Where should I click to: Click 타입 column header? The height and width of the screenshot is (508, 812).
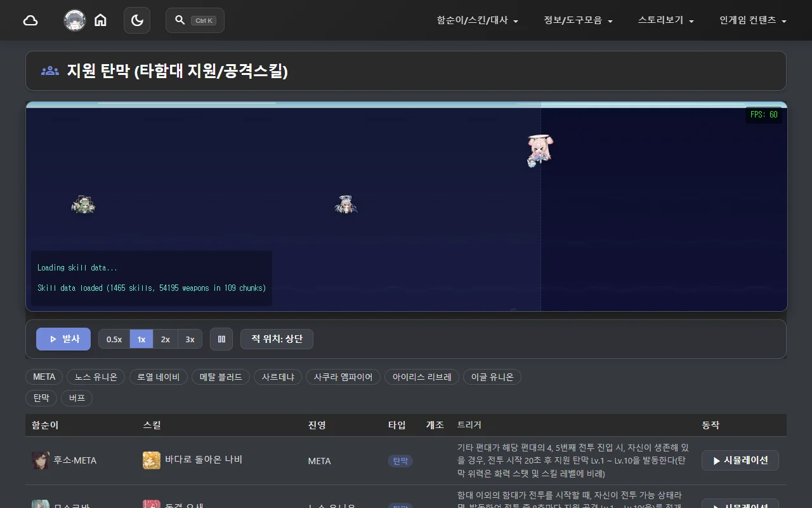pyautogui.click(x=397, y=425)
